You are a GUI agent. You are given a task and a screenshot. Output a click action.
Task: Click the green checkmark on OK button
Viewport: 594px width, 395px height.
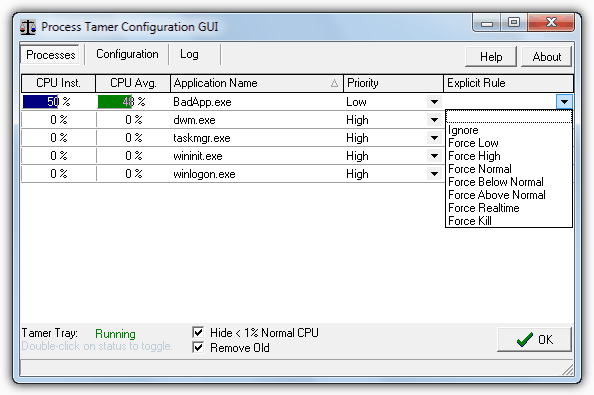(x=525, y=339)
